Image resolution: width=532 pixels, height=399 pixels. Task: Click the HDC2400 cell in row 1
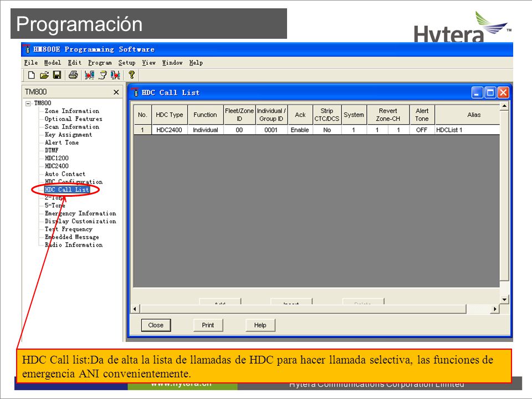(x=170, y=130)
